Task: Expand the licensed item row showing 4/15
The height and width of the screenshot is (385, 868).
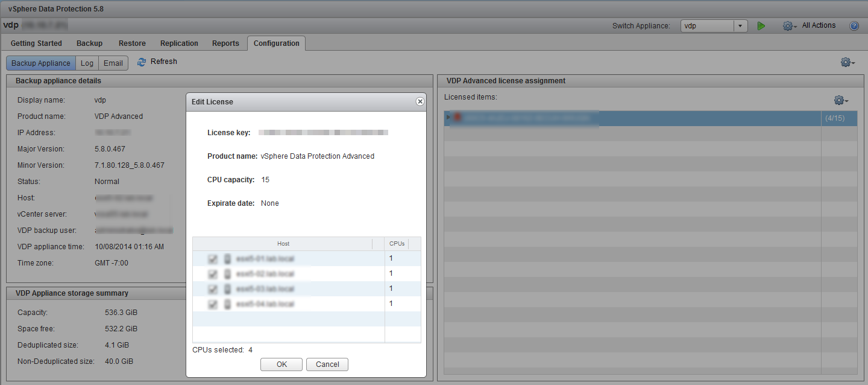Action: click(x=448, y=118)
